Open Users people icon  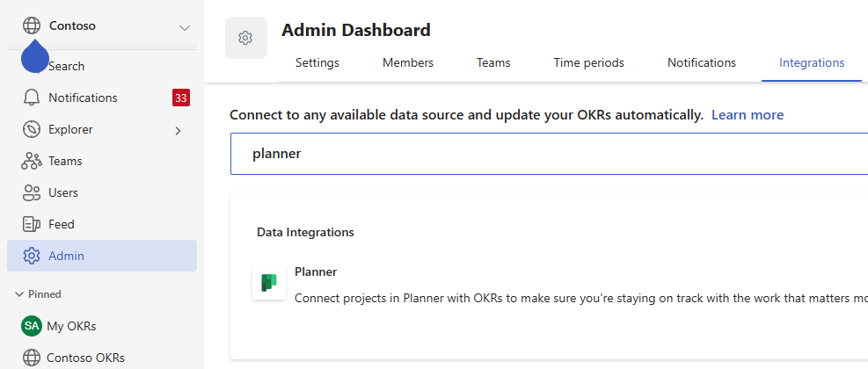[32, 192]
